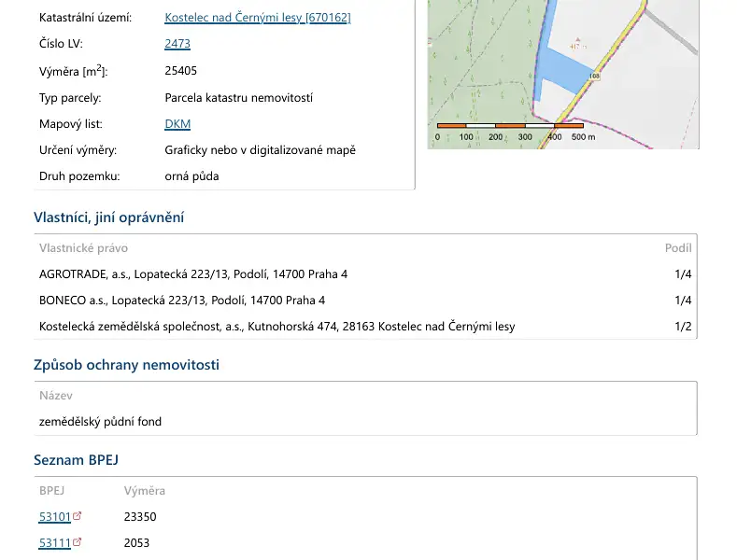Click the map scale bar
The image size is (737, 560).
[x=510, y=125]
